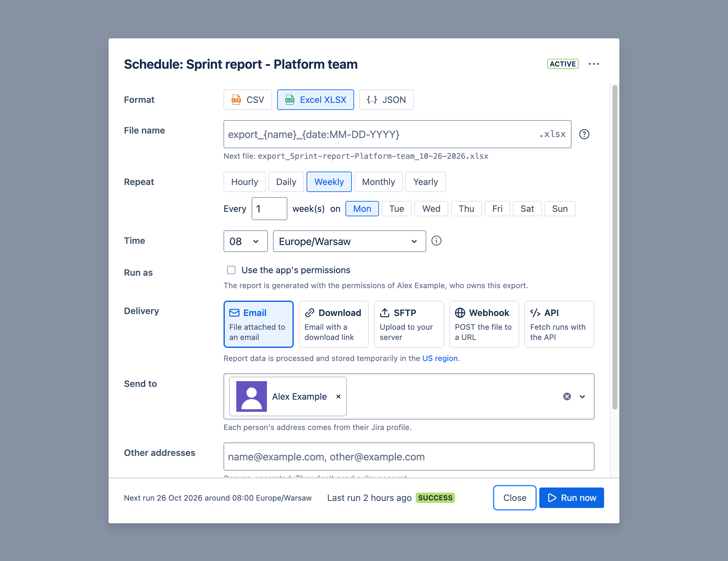Image resolution: width=728 pixels, height=561 pixels.
Task: Toggle Tue weekday
Action: pos(396,209)
